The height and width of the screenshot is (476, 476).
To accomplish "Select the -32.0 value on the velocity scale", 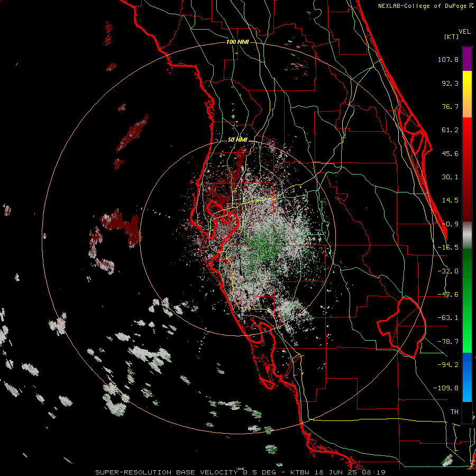I will coord(448,271).
